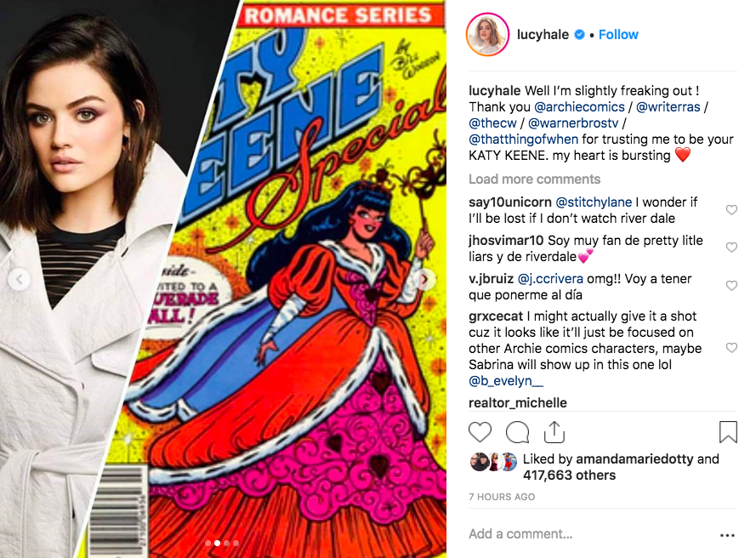Viewport: 756px width, 558px height.
Task: Select the third carousel dot indicator
Action: 226,543
